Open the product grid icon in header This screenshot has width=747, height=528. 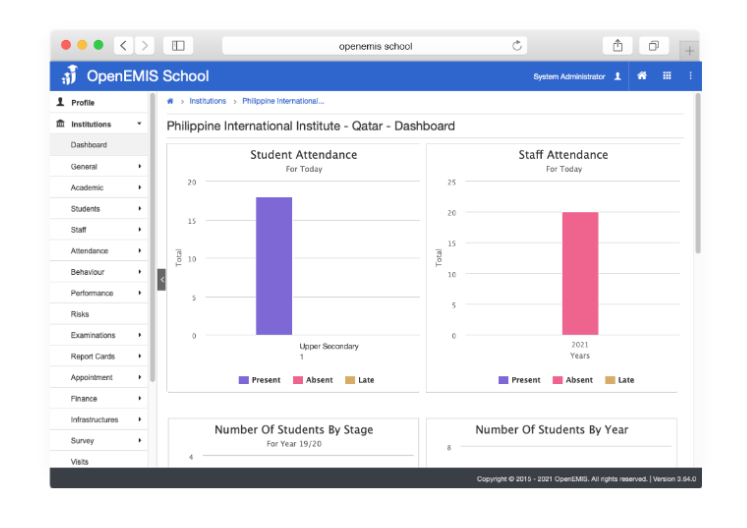tap(667, 76)
